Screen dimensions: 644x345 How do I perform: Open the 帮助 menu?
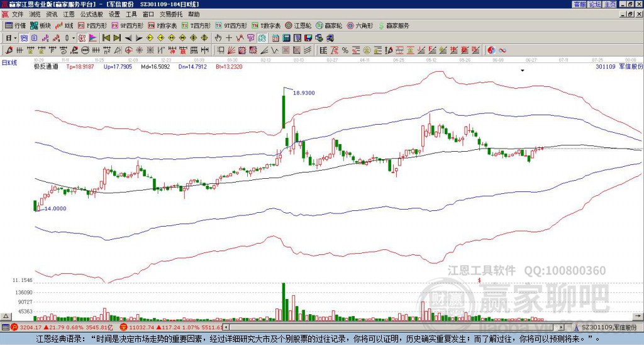tap(194, 14)
